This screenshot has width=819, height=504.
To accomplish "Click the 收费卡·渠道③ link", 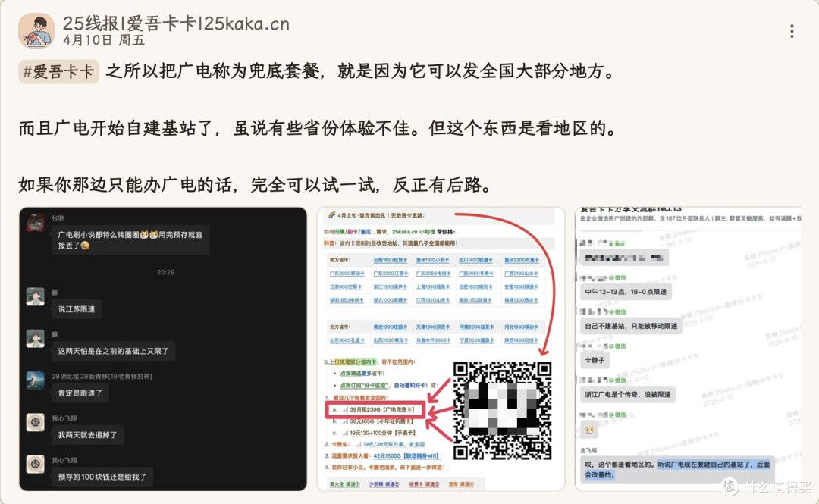I will [x=424, y=484].
